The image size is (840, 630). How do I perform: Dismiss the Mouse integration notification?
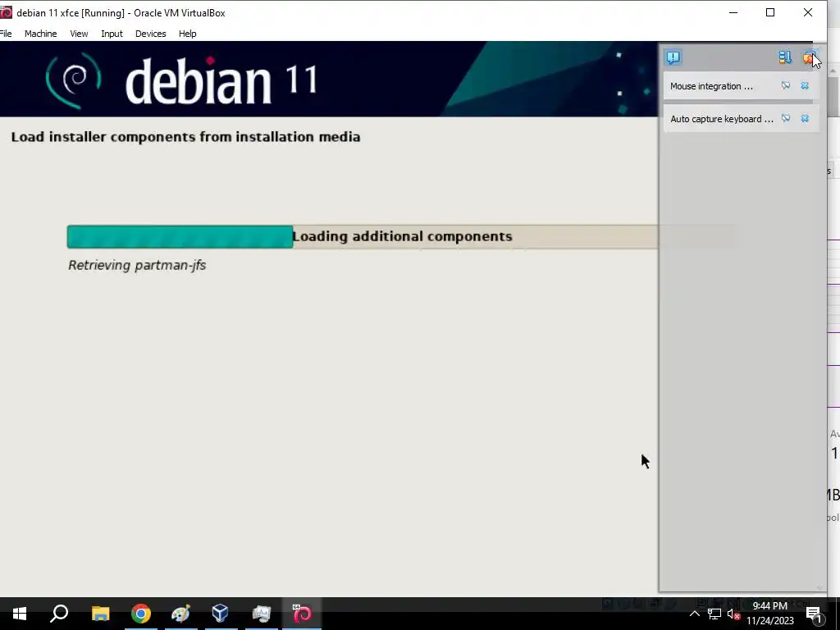[805, 85]
